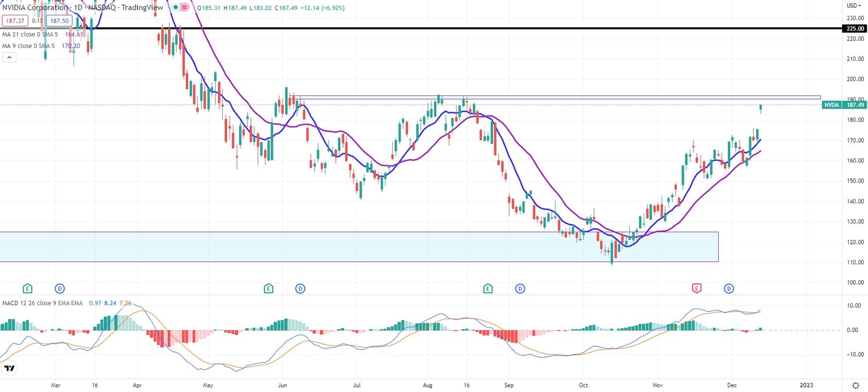Select the red E earnings badge near November

[697, 289]
